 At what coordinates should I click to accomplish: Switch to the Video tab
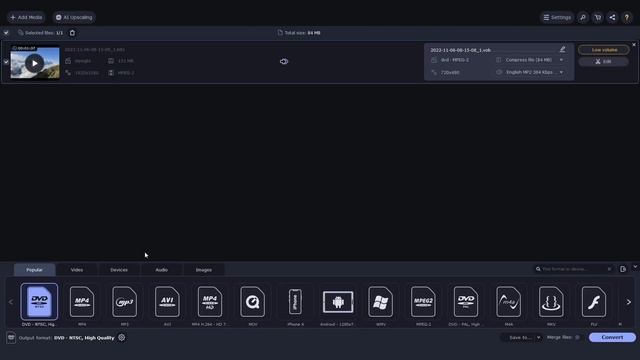click(77, 270)
